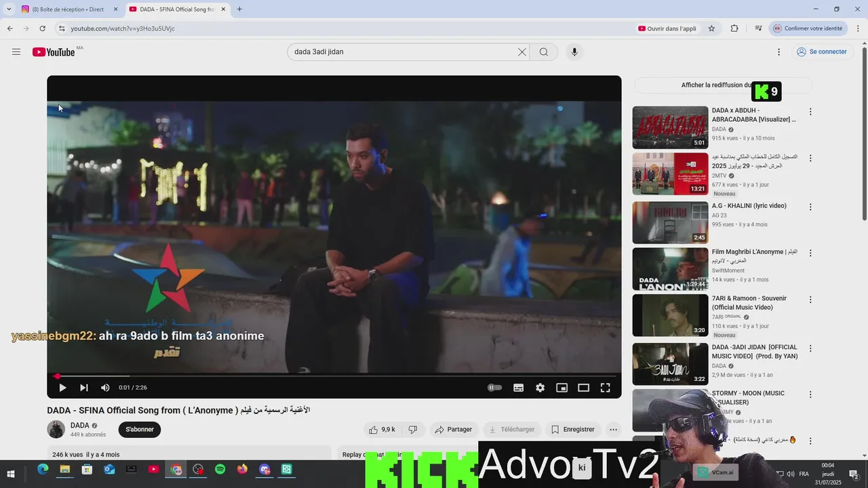This screenshot has width=868, height=488.
Task: Share the video via Partager
Action: (454, 430)
